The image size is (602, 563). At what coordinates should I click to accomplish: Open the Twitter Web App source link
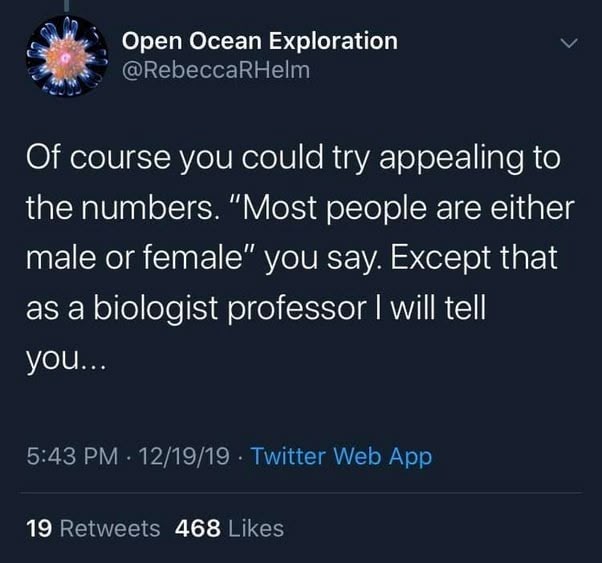[341, 457]
